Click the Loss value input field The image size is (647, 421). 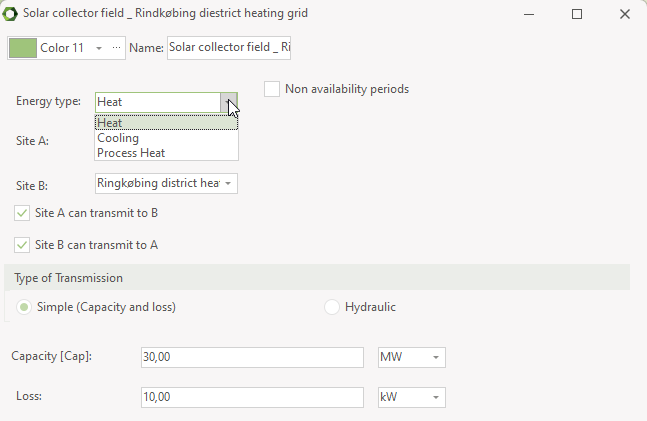coord(251,397)
